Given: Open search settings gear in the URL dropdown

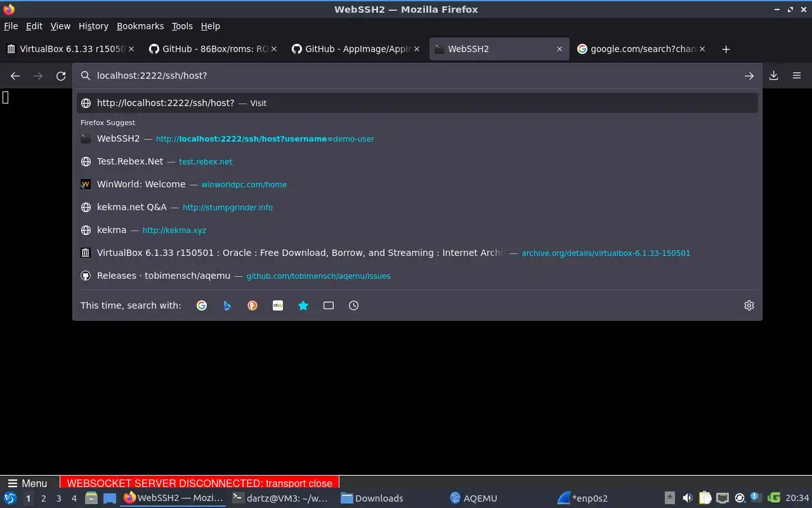Looking at the screenshot, I should (x=749, y=305).
